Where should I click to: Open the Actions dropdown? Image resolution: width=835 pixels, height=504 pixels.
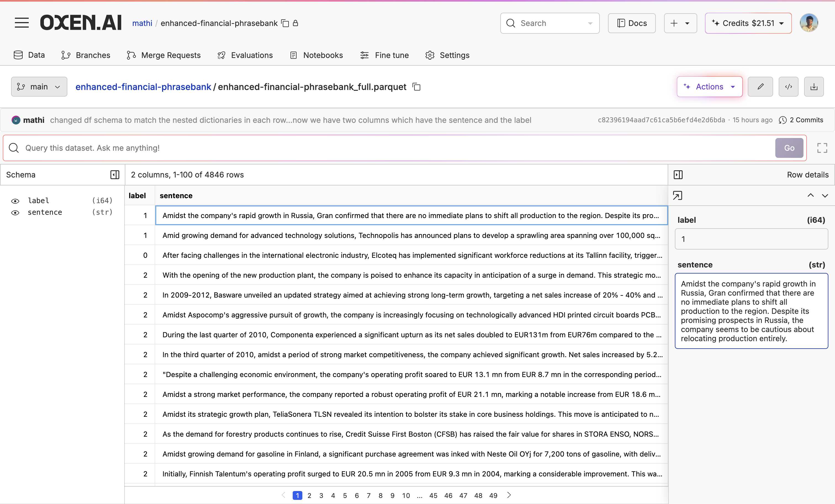coord(709,87)
